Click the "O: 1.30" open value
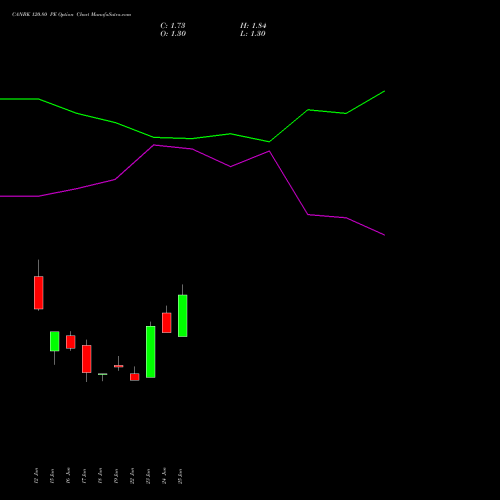Screen dimensions: 500x500 (173, 34)
